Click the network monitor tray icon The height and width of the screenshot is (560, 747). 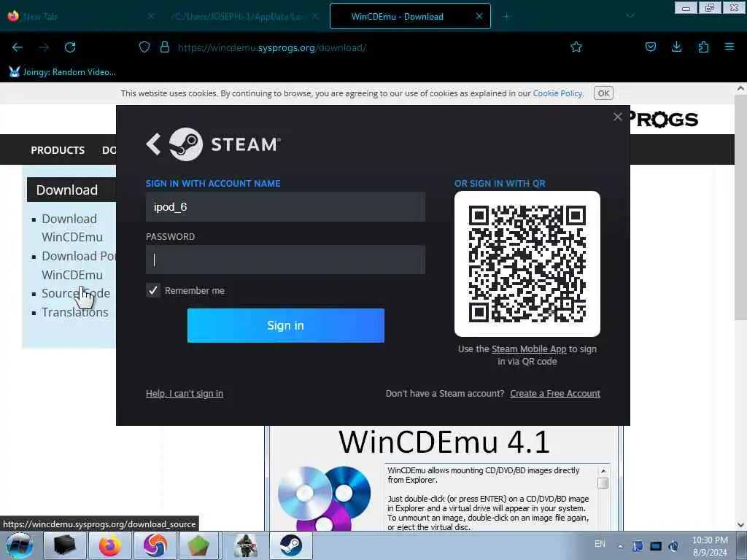click(656, 546)
